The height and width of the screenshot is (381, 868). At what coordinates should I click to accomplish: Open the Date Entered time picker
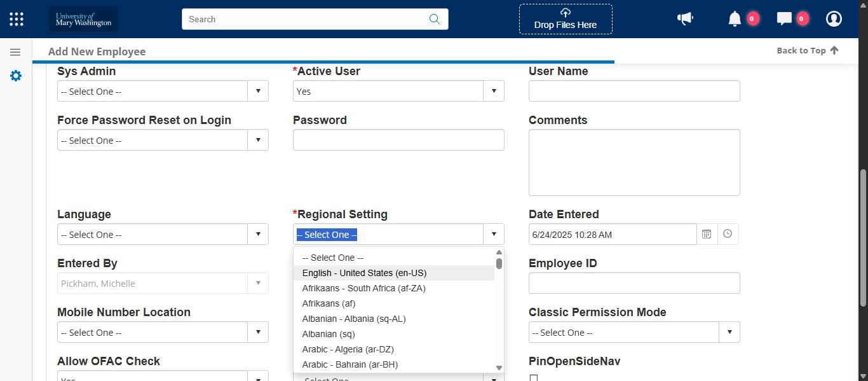point(728,234)
